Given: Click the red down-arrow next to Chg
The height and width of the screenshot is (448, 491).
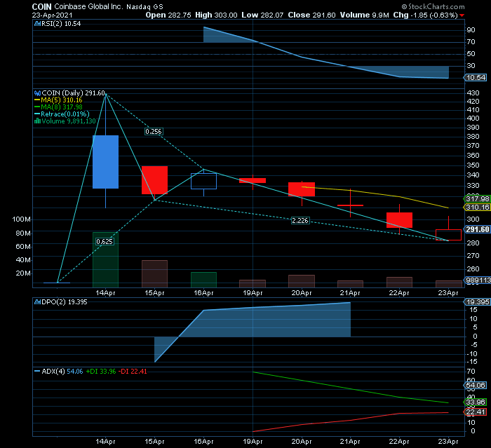Looking at the screenshot, I should pos(462,15).
